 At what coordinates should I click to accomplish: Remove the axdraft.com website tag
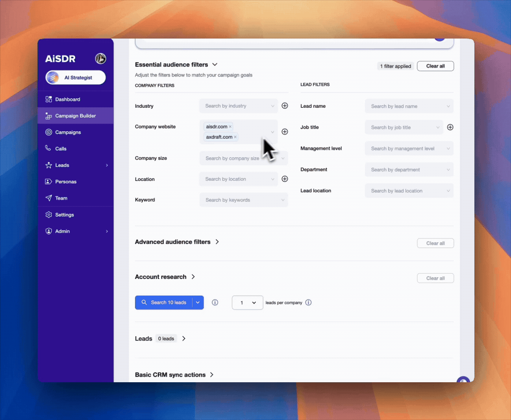point(235,137)
